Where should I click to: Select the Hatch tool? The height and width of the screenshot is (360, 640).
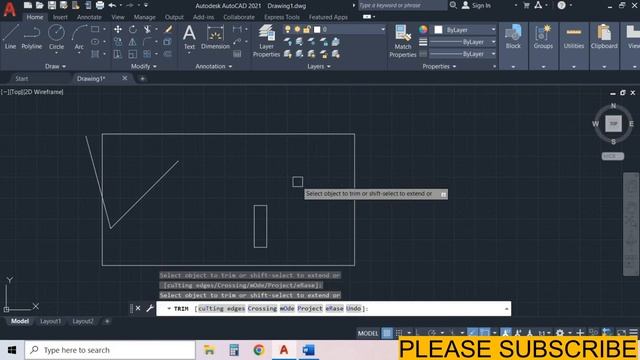pyautogui.click(x=95, y=54)
